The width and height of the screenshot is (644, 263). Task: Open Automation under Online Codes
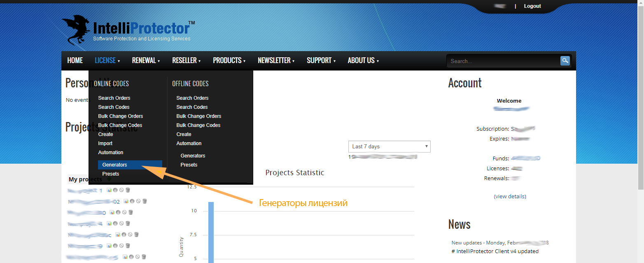(111, 153)
